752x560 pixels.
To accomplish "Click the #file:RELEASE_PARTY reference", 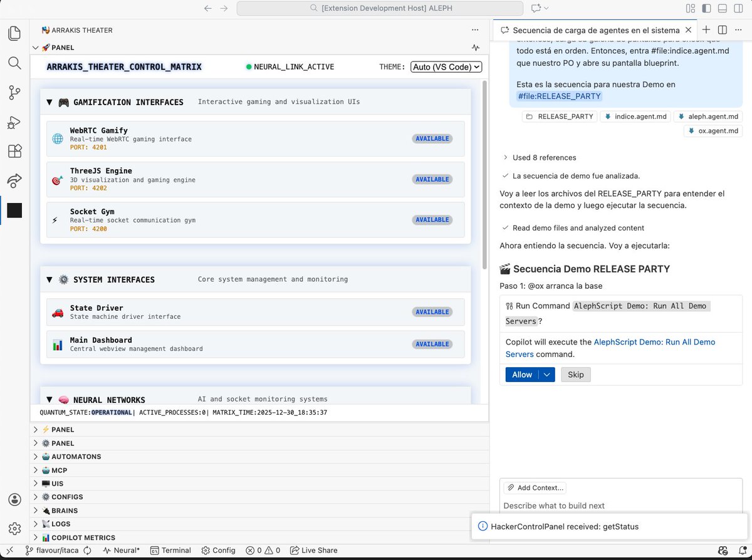I will tap(559, 96).
